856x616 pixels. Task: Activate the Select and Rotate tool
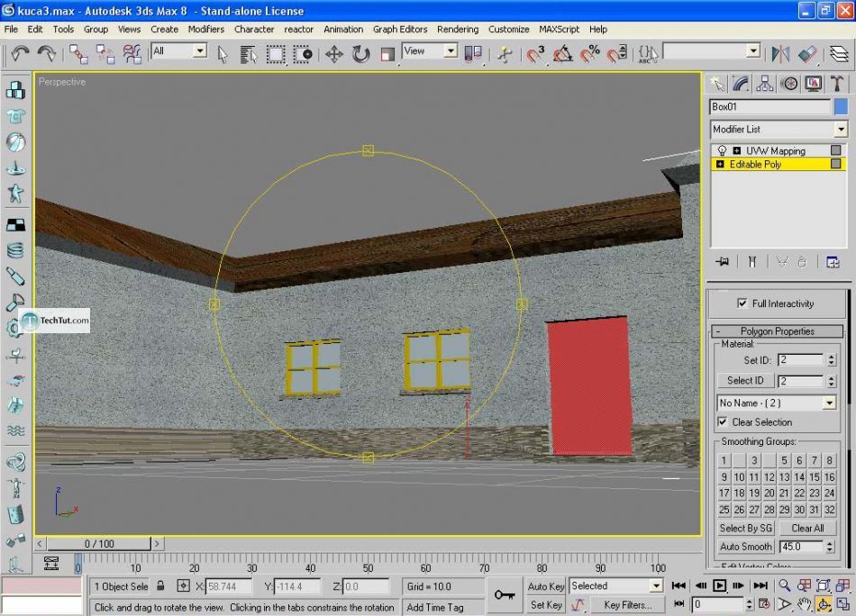tap(360, 54)
